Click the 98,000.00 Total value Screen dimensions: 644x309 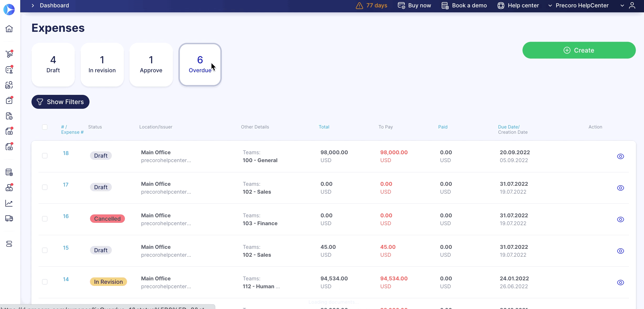[x=334, y=152]
